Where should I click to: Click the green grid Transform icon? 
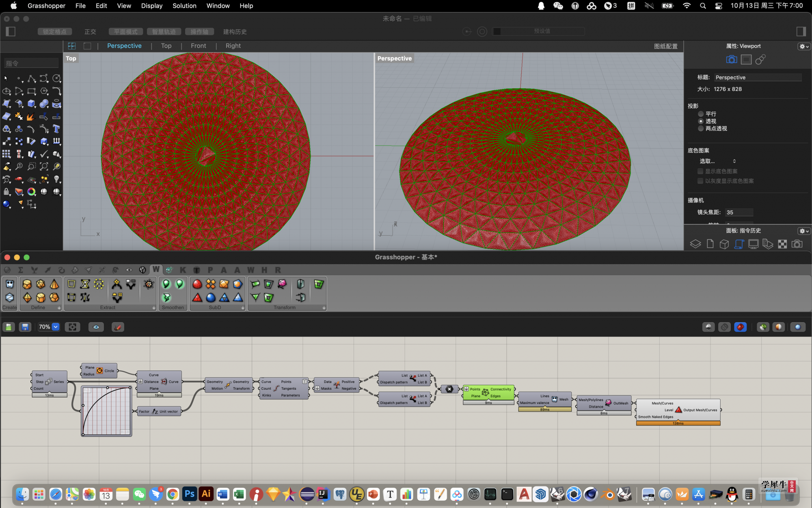(x=319, y=284)
